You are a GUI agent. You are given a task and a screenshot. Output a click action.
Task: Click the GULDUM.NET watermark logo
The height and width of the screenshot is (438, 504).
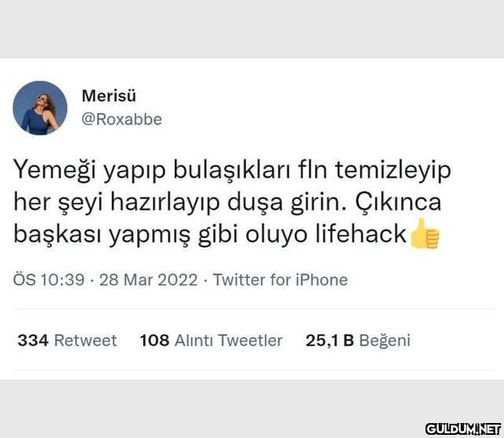(x=464, y=429)
